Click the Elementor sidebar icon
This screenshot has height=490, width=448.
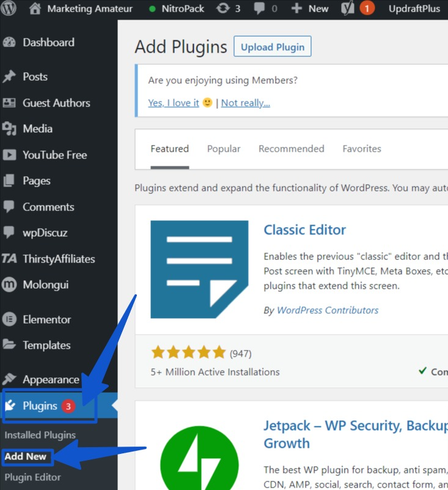click(x=9, y=319)
